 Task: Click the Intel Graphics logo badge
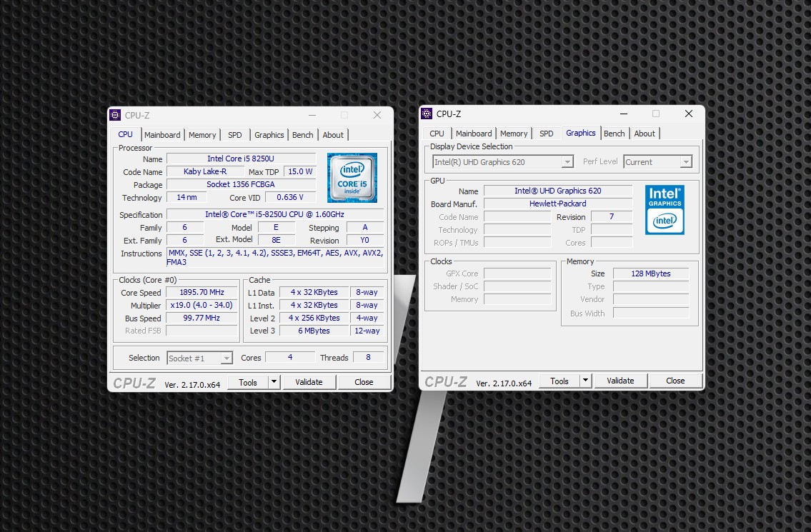[x=665, y=210]
